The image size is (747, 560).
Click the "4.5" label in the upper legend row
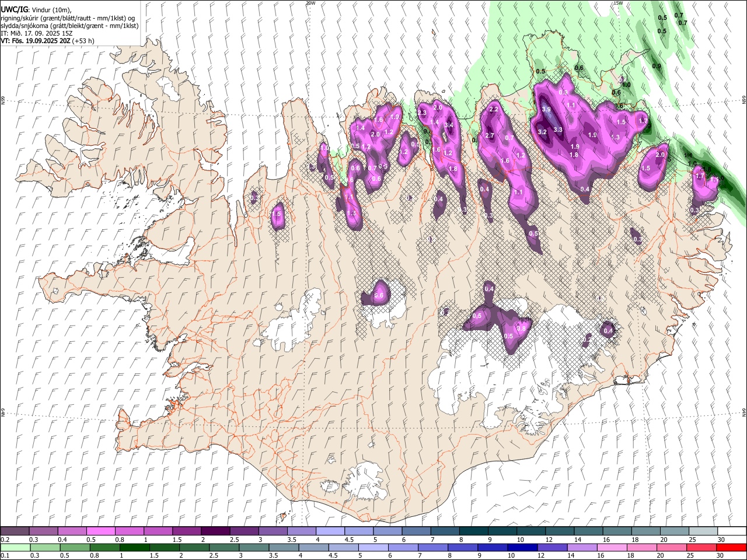[x=349, y=540]
